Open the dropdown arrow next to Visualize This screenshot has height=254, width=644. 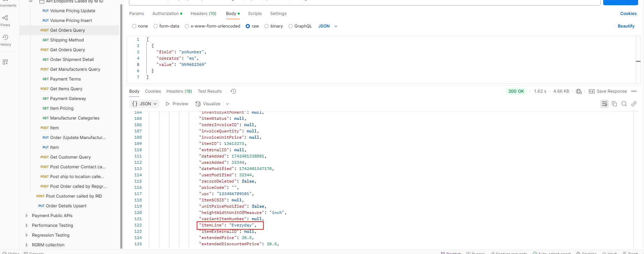228,104
